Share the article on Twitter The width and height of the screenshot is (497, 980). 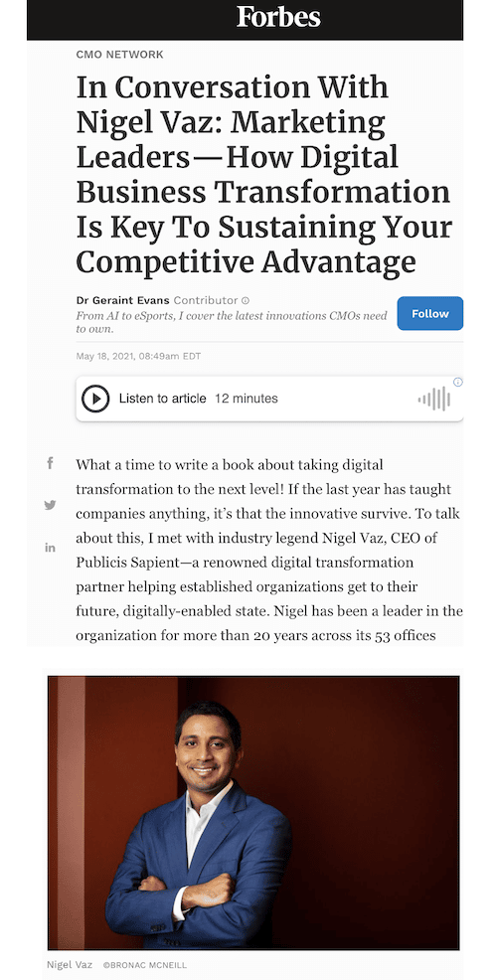[50, 505]
